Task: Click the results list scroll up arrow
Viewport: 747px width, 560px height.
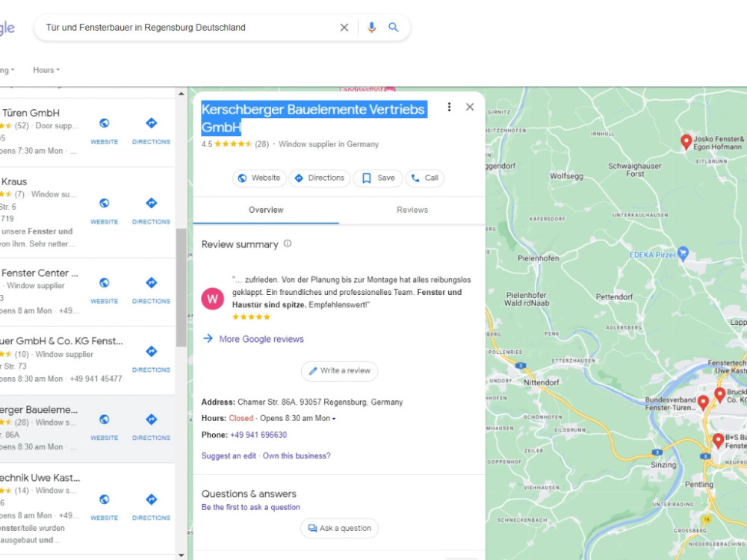Action: [181, 94]
